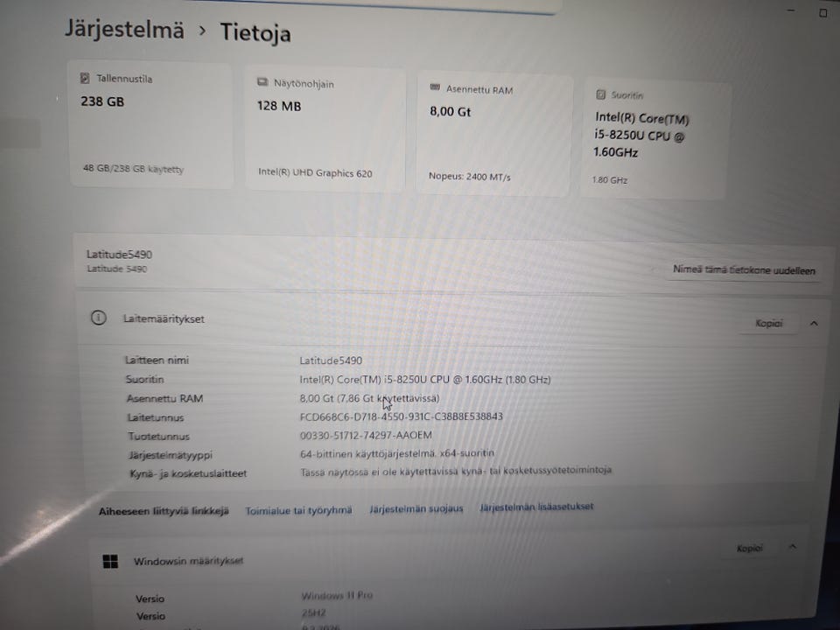This screenshot has height=630, width=840.
Task: Click the Windows logo beside Windowsin määritykset
Action: coord(110,562)
